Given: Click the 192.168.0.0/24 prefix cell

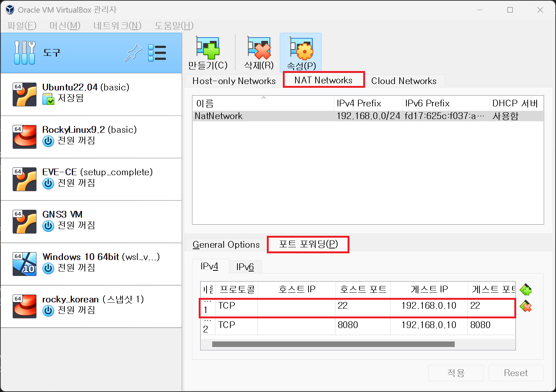Looking at the screenshot, I should (368, 116).
